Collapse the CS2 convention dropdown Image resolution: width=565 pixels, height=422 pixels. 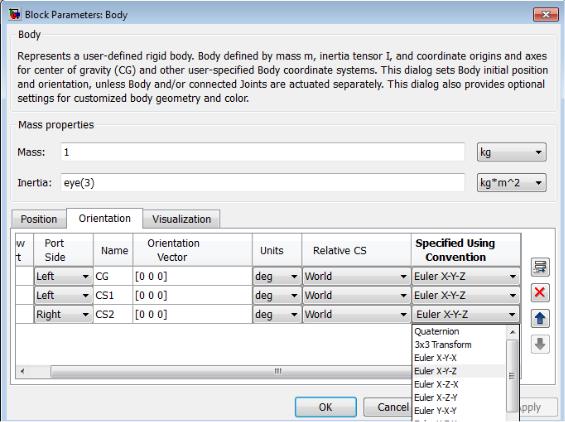click(x=466, y=314)
